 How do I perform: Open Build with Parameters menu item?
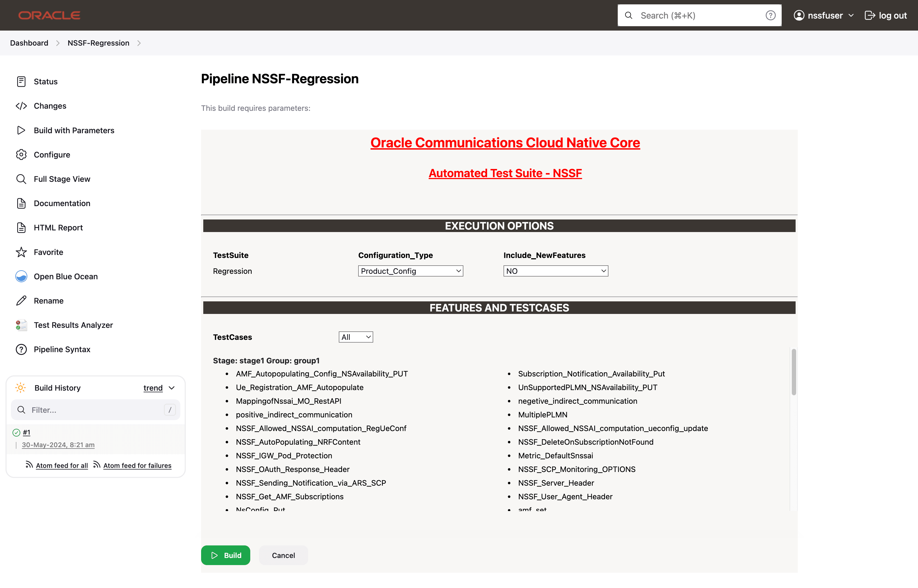click(x=74, y=130)
